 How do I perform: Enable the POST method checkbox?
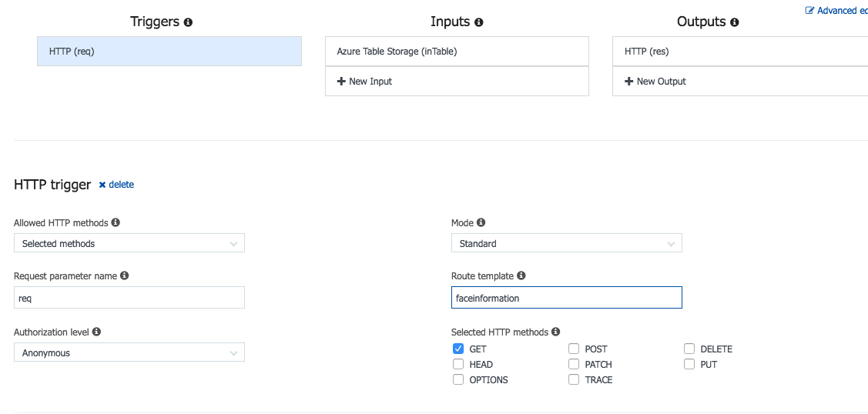point(574,349)
